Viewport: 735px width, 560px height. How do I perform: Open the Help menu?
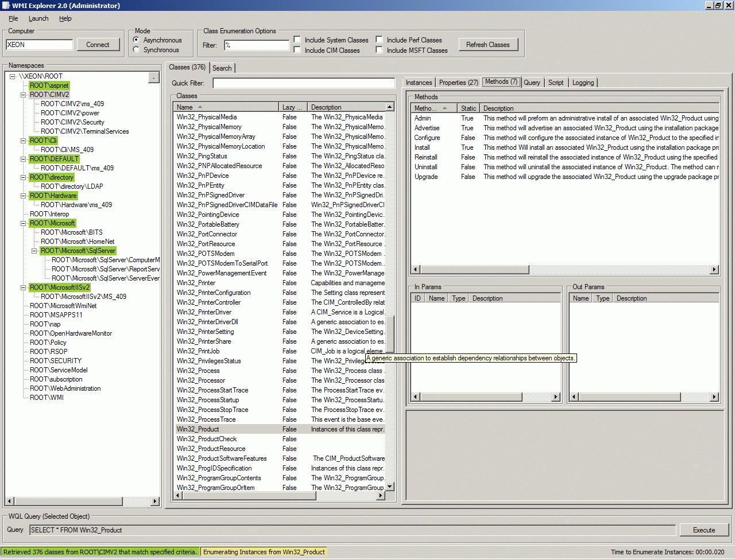coord(65,18)
